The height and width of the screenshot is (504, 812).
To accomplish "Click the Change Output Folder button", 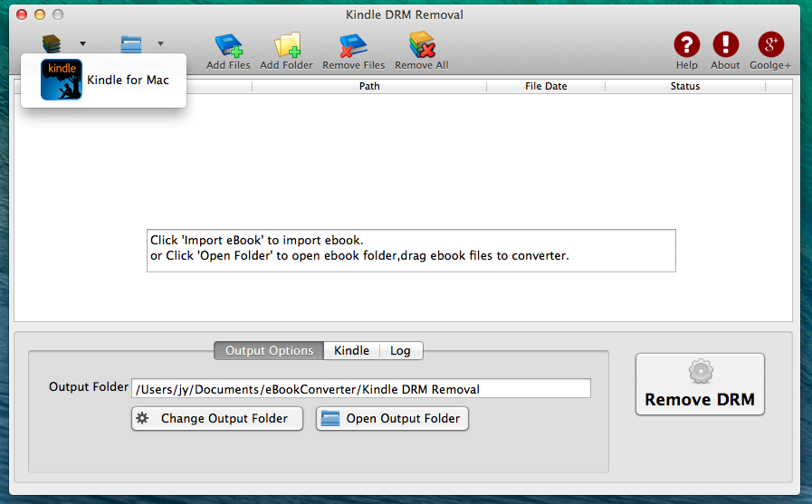I will click(x=217, y=418).
